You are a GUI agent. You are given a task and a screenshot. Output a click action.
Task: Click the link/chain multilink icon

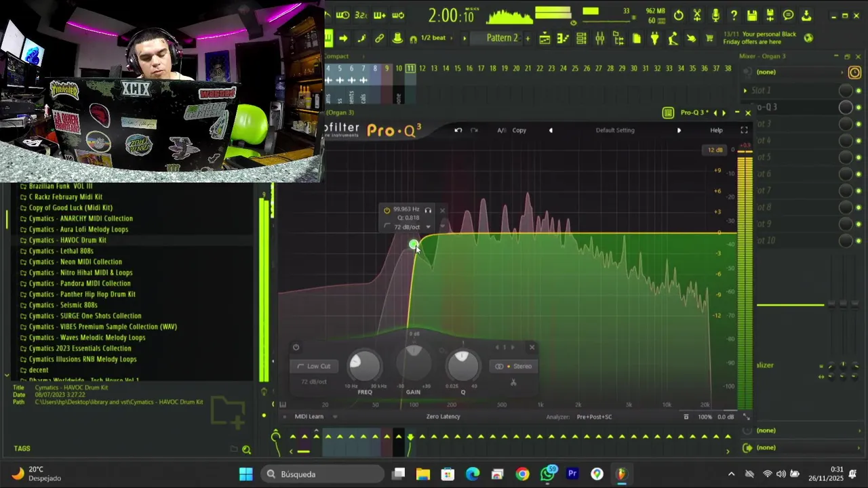point(379,38)
